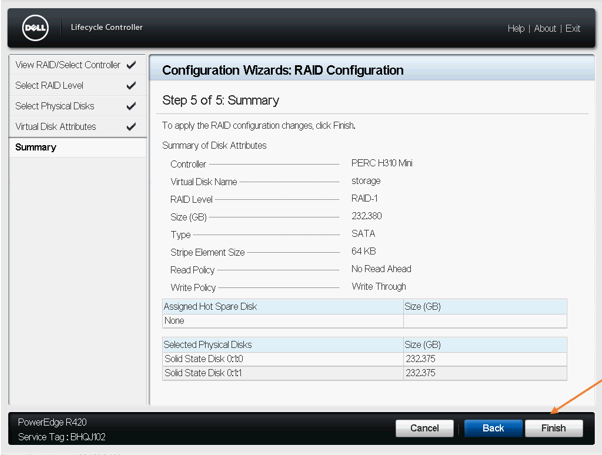The width and height of the screenshot is (602, 455).
Task: Click checkmark beside Virtual Disk Attributes
Action: click(x=131, y=126)
